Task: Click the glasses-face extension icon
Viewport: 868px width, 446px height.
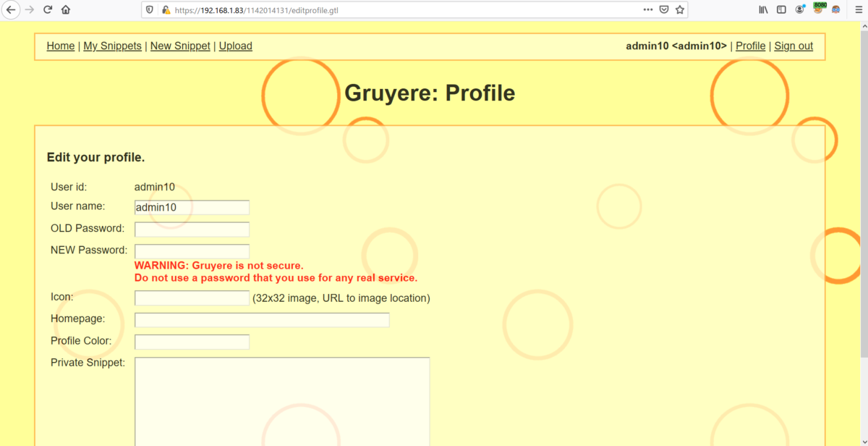Action: tap(836, 10)
